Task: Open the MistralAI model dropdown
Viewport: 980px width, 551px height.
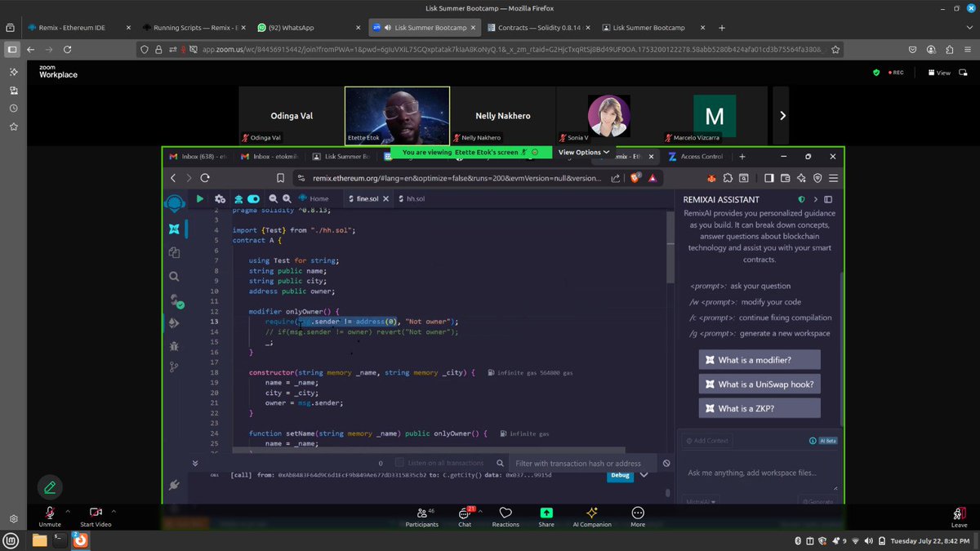Action: pos(702,502)
